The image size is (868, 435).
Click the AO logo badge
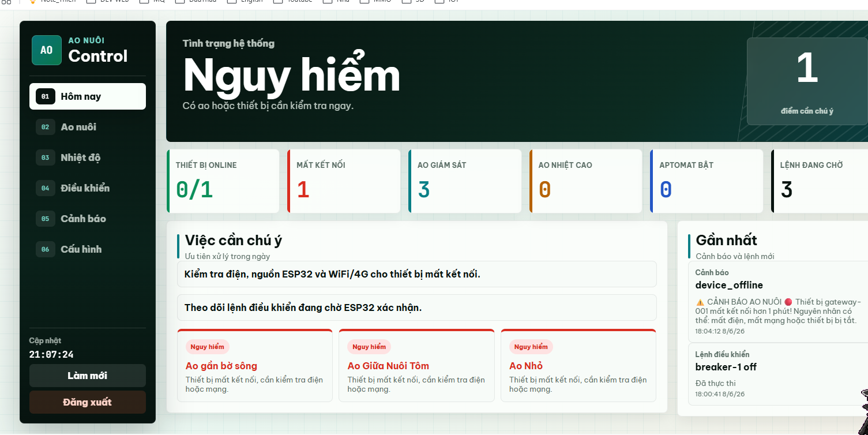(47, 50)
